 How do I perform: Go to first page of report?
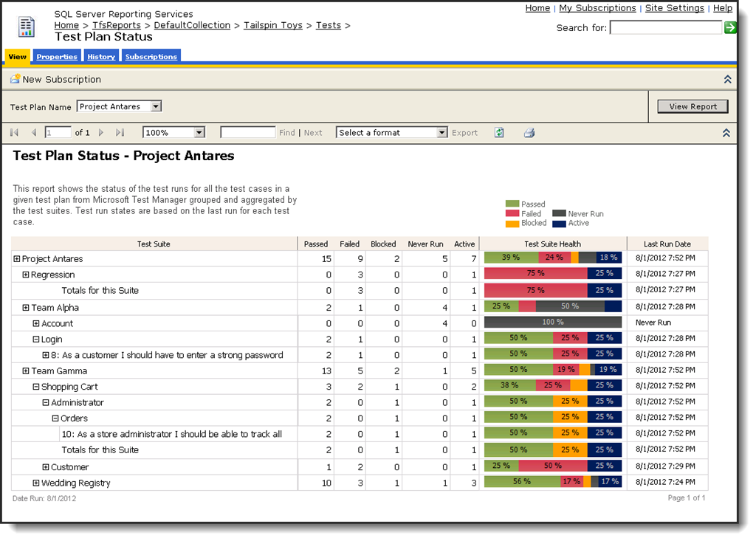pos(15,133)
